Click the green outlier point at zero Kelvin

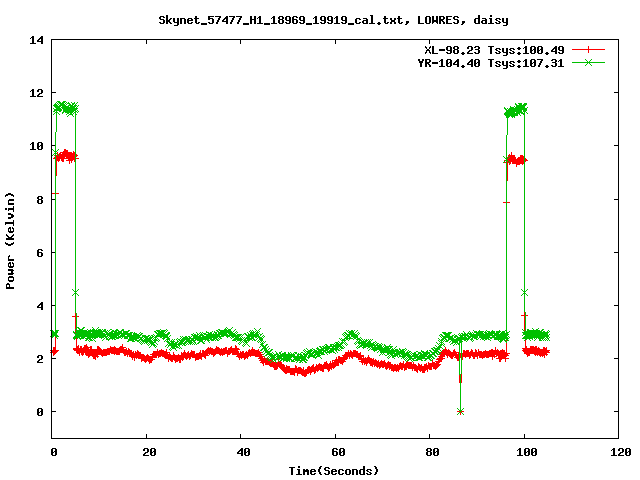(x=460, y=412)
